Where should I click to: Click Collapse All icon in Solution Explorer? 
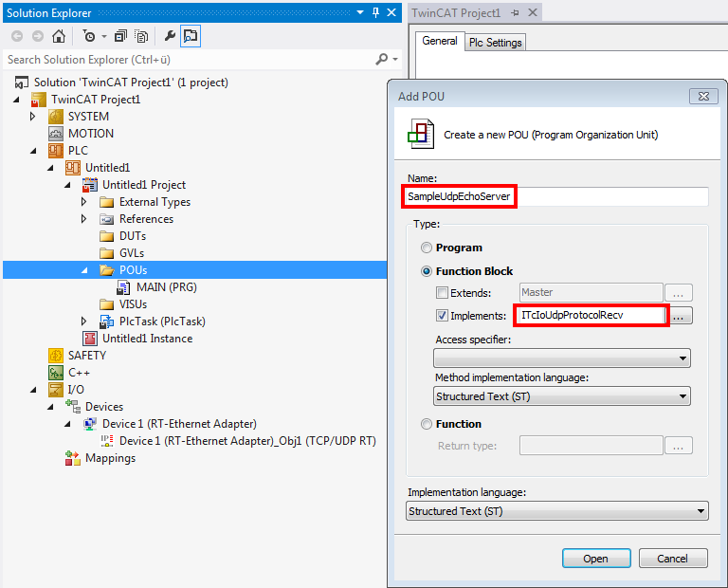click(x=120, y=36)
